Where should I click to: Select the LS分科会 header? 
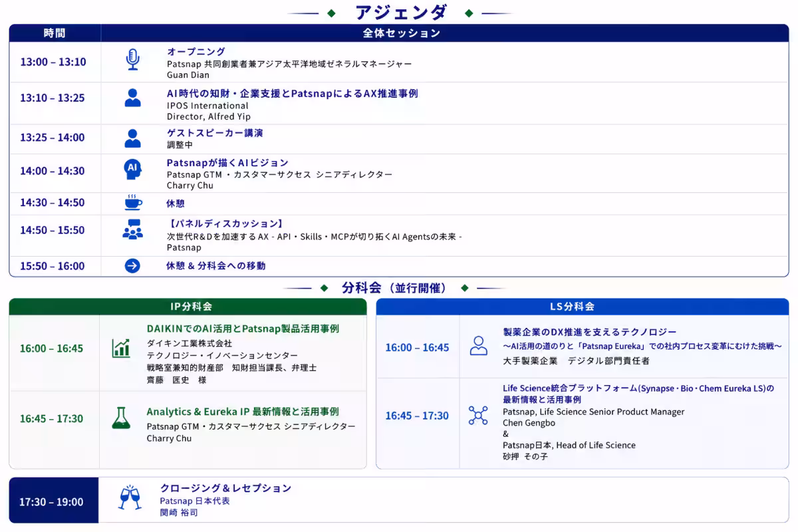(x=582, y=307)
